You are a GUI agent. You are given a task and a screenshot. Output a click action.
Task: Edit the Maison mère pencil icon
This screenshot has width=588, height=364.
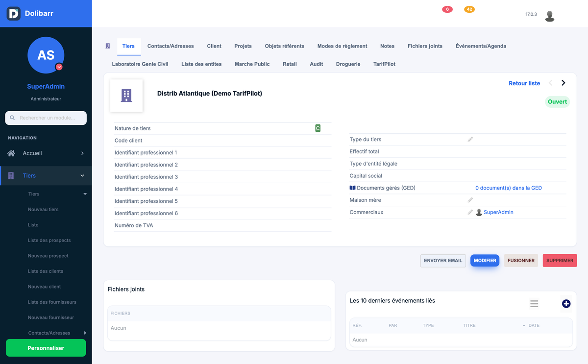pyautogui.click(x=470, y=200)
